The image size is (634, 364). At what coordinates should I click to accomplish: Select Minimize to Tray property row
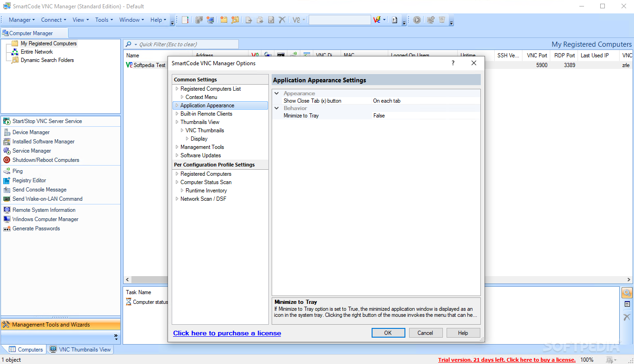376,116
